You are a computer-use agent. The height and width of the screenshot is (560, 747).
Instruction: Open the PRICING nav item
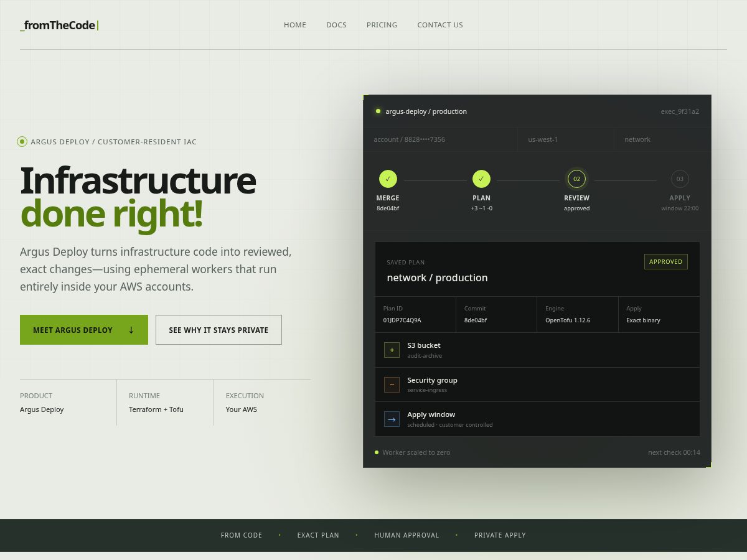(382, 25)
